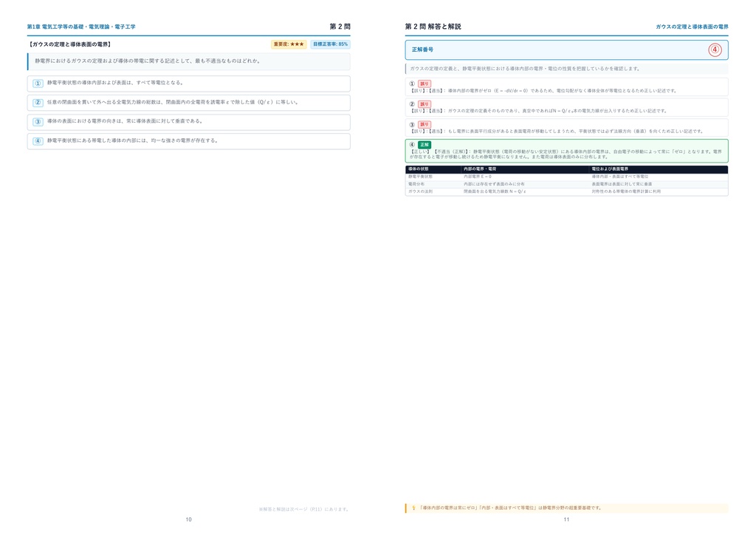Click the red circled ④ correct answer number
The image size is (756, 535).
point(715,50)
